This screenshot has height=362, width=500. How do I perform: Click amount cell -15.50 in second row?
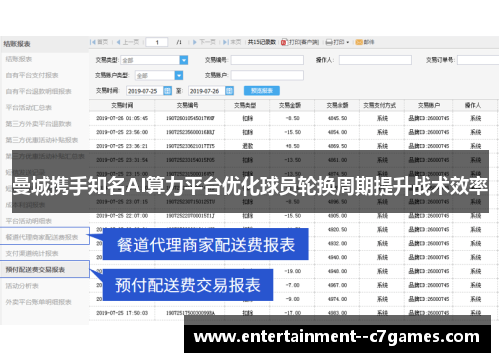pos(293,132)
